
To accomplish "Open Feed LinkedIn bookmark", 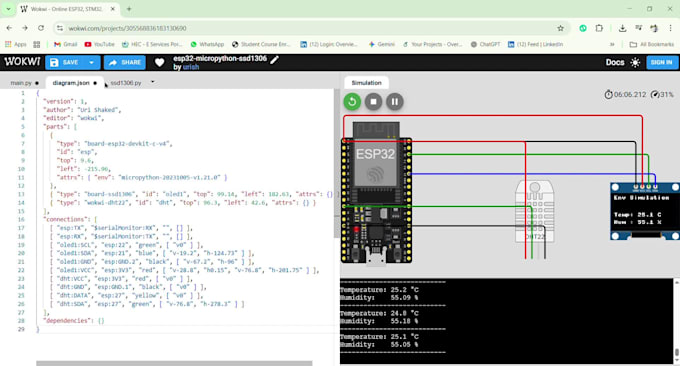I will tap(536, 44).
